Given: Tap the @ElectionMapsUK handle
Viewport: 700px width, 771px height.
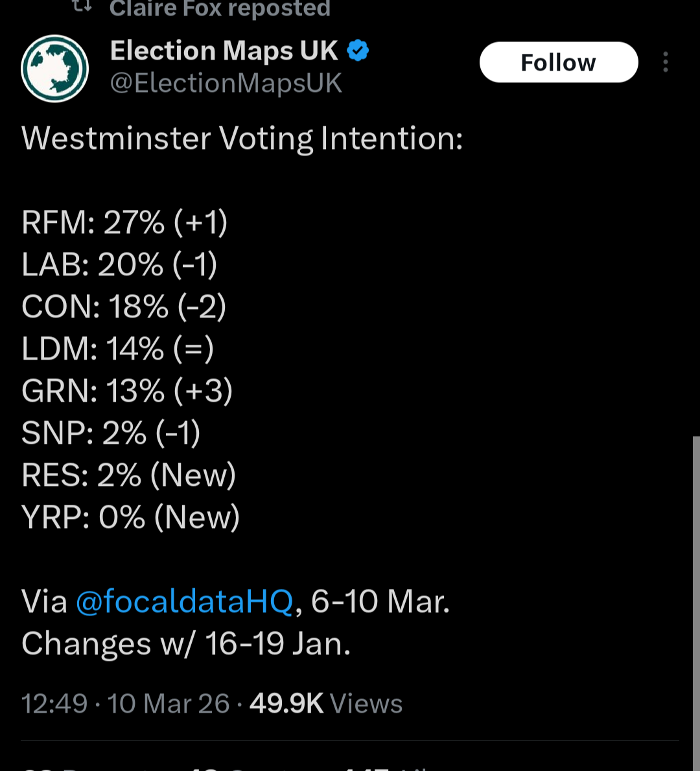Looking at the screenshot, I should click(x=226, y=84).
